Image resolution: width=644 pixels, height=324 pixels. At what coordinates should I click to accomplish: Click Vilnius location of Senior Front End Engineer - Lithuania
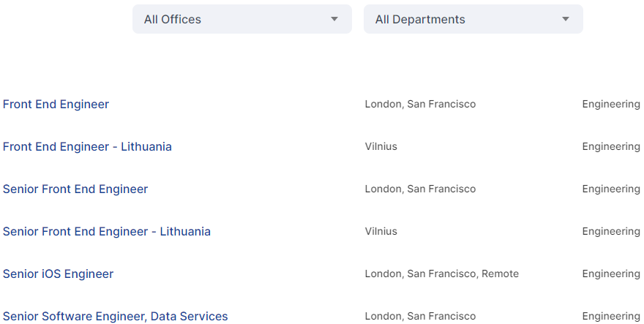[381, 232]
